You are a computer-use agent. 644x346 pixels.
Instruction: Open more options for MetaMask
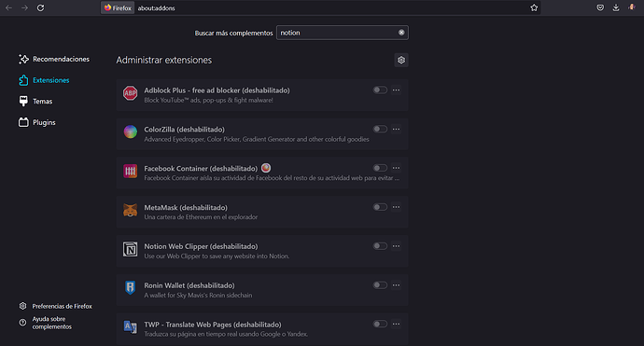pos(396,207)
